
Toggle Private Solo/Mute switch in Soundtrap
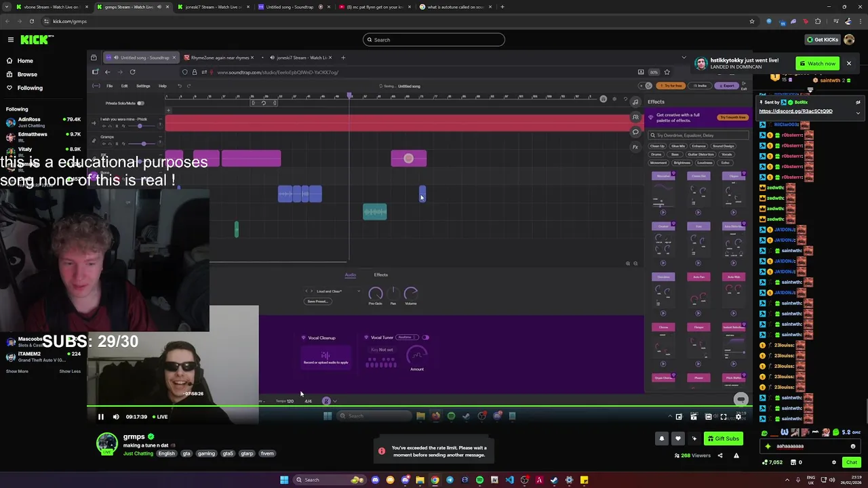click(x=140, y=103)
